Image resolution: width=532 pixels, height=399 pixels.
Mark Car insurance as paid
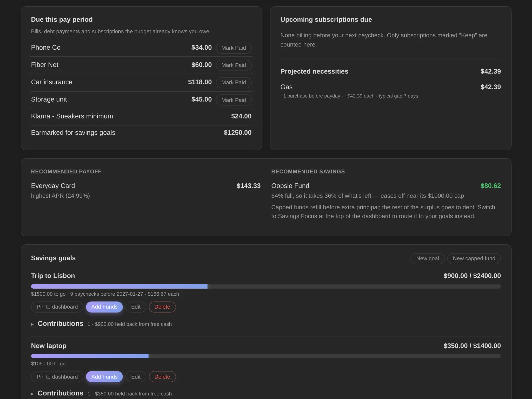tap(234, 83)
